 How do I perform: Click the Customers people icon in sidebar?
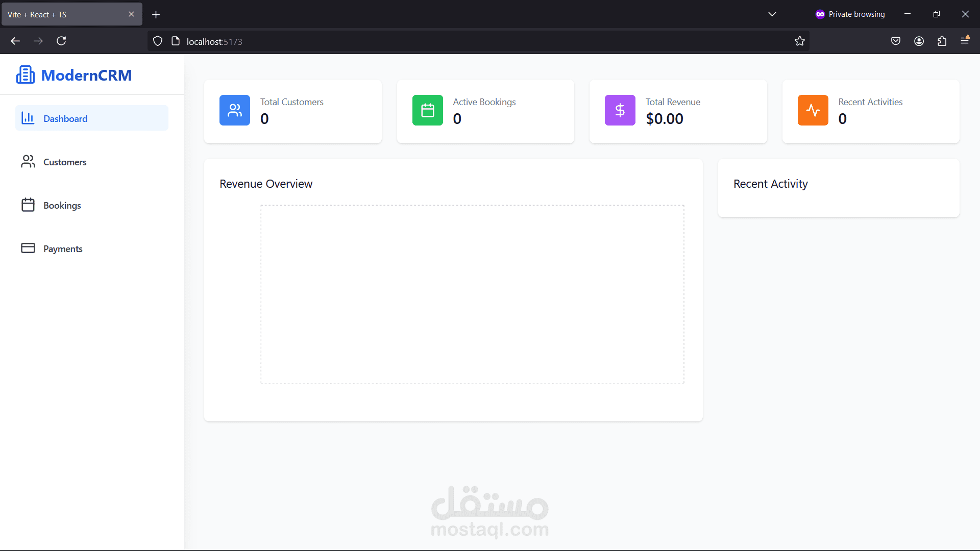pyautogui.click(x=28, y=161)
